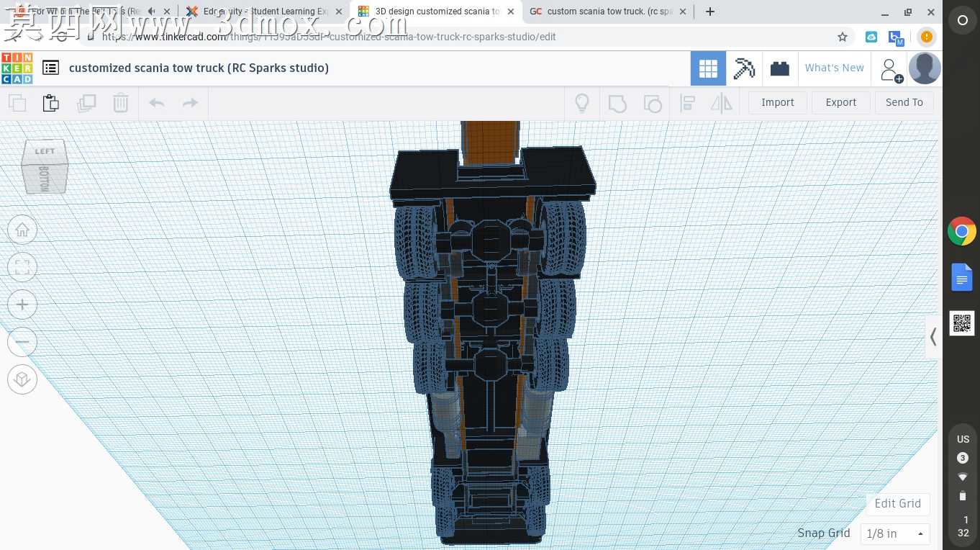The width and height of the screenshot is (980, 550).
Task: Mute the first tab's audio icon
Action: [151, 12]
